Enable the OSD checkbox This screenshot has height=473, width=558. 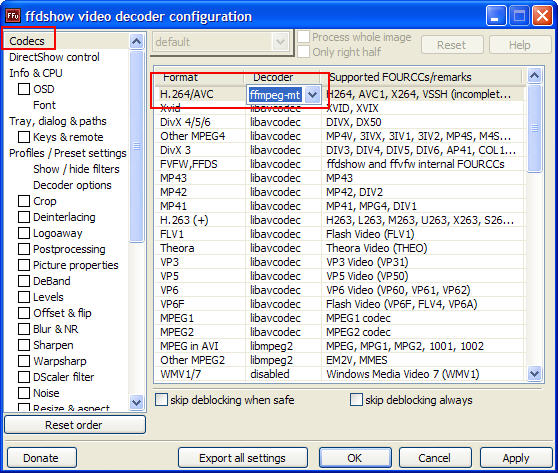[24, 89]
